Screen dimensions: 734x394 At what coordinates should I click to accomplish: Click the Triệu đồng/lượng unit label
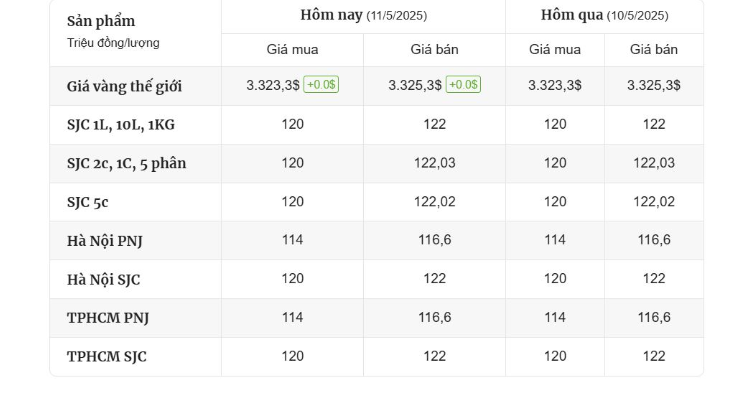tap(113, 43)
